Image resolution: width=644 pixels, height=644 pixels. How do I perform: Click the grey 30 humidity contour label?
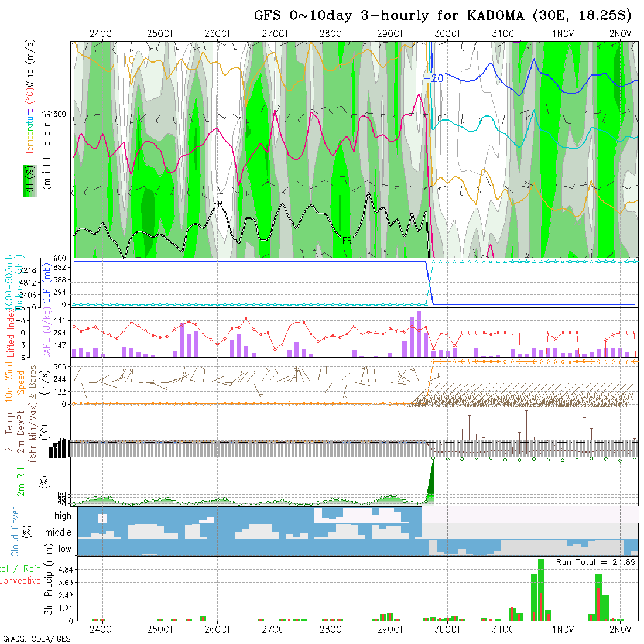(x=455, y=222)
